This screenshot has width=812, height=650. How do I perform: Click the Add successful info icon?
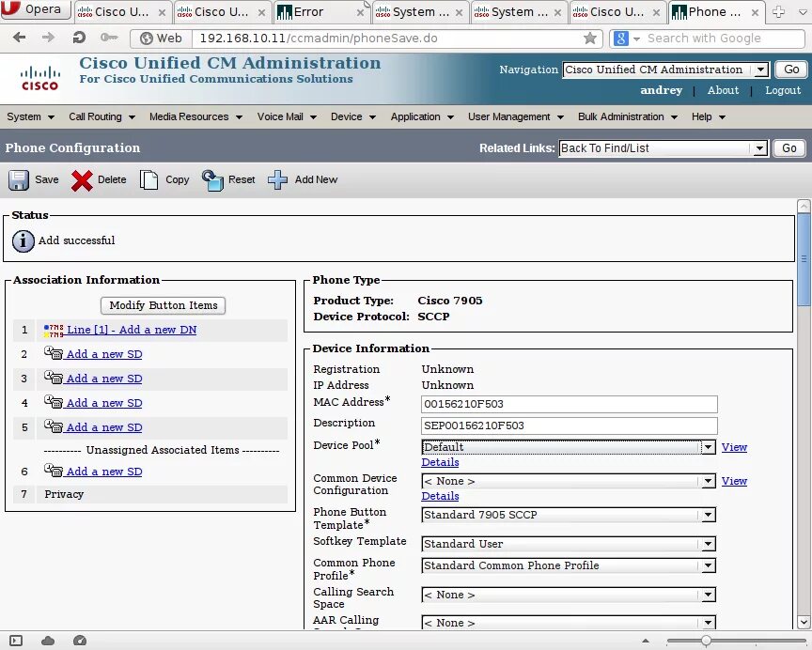tap(23, 241)
